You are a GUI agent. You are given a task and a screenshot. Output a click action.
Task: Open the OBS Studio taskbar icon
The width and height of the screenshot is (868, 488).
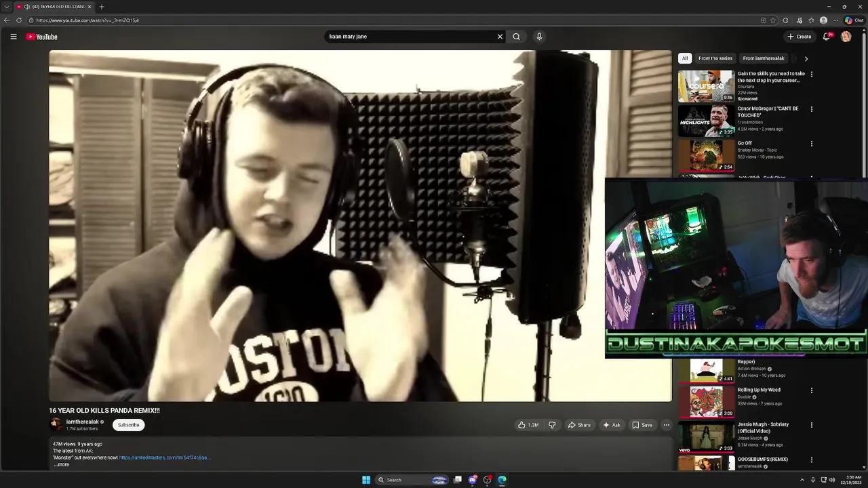[487, 480]
